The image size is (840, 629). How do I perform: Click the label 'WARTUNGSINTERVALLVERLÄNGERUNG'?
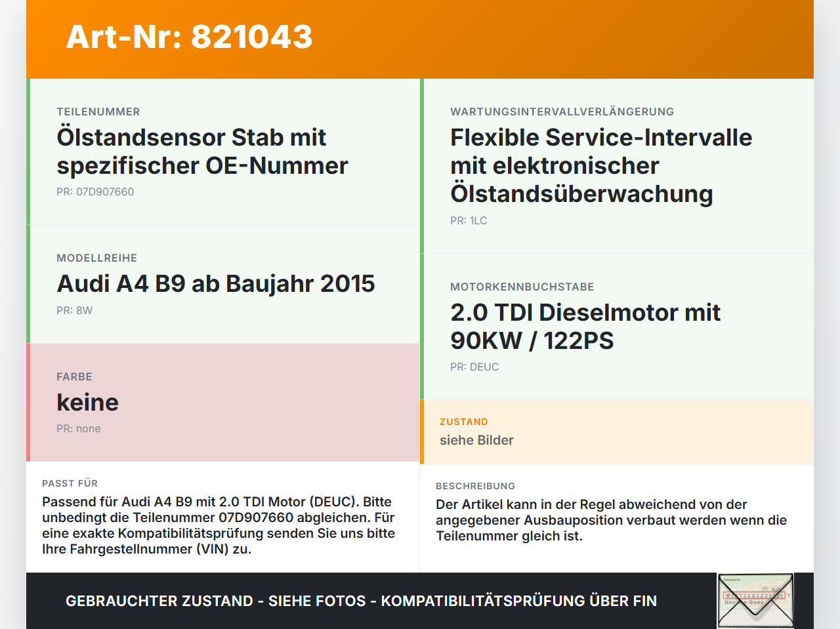(x=562, y=112)
